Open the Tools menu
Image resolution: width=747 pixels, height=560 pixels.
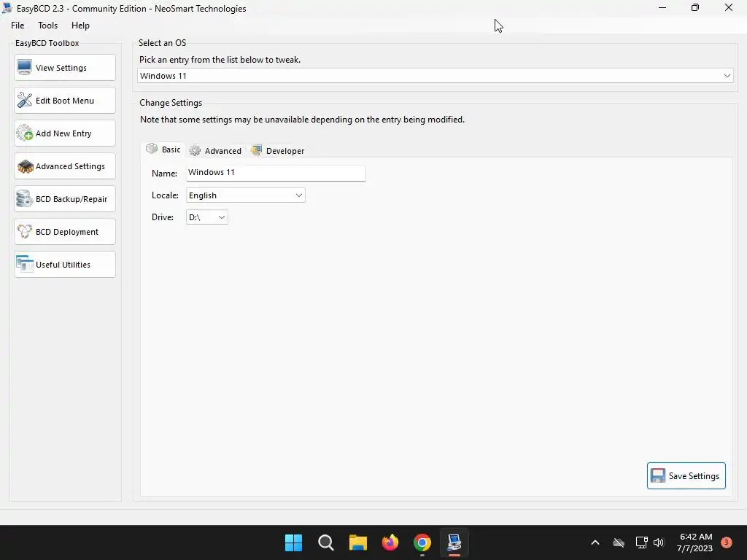[47, 26]
